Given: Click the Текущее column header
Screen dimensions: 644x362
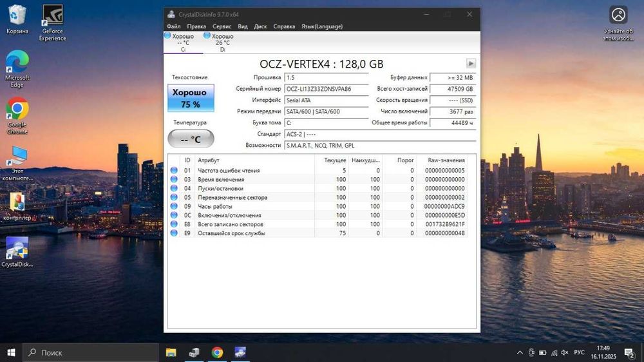Looking at the screenshot, I should coord(332,160).
